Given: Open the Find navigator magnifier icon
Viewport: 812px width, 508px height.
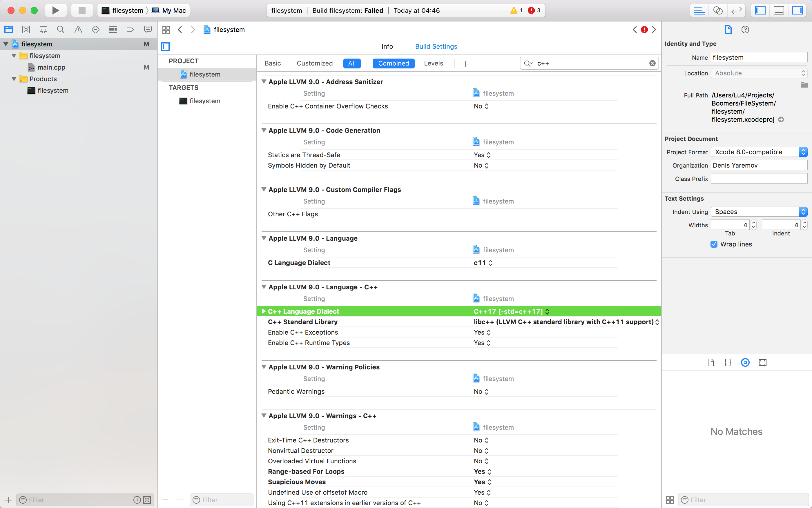Looking at the screenshot, I should click(x=61, y=30).
